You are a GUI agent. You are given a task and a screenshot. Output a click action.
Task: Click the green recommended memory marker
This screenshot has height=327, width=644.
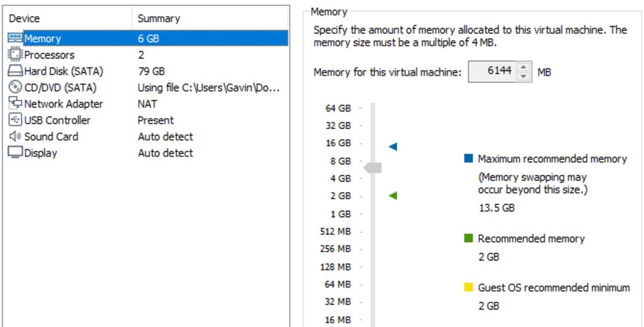click(393, 196)
